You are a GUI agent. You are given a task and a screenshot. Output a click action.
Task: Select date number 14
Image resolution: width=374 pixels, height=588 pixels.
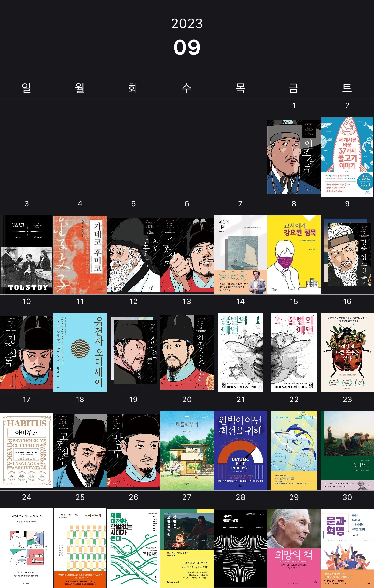tap(240, 302)
